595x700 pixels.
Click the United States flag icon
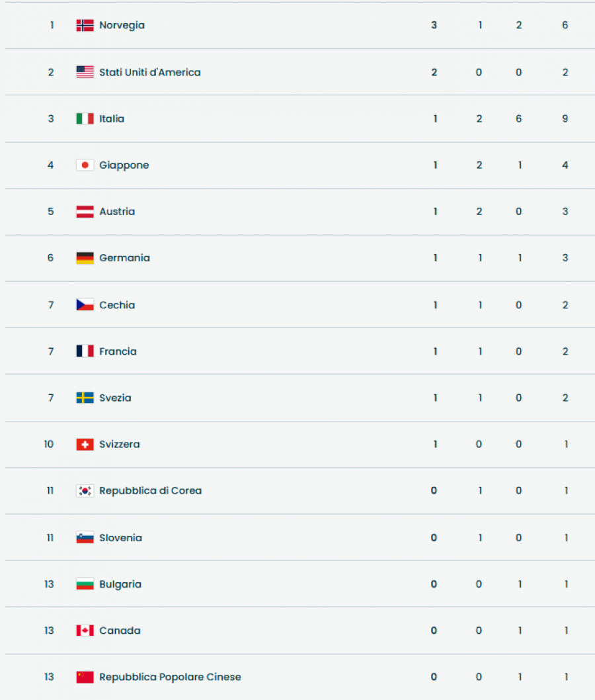(85, 72)
